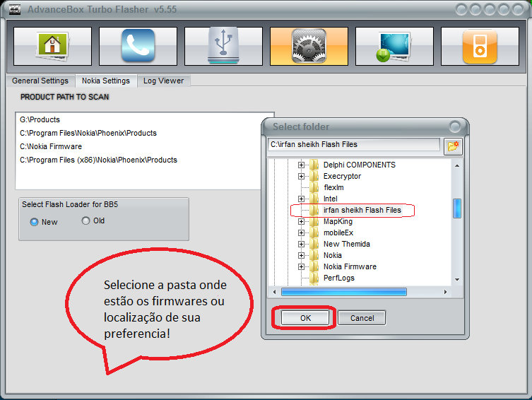Viewport: 532px width, 400px height.
Task: Confirm folder selection with OK button
Action: [x=305, y=318]
